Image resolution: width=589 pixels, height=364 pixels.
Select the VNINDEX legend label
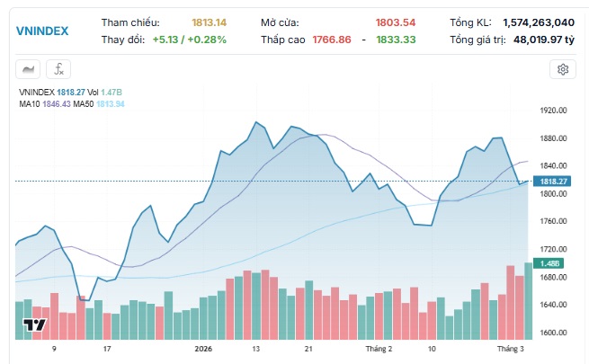coord(37,92)
